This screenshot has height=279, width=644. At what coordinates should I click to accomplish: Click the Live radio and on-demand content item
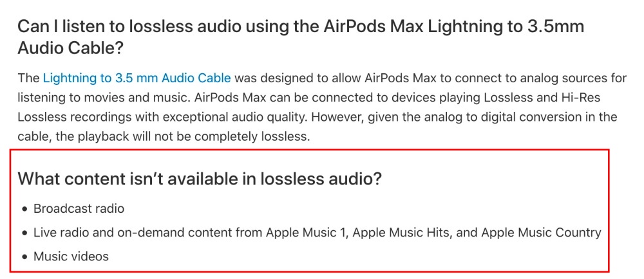coord(317,233)
